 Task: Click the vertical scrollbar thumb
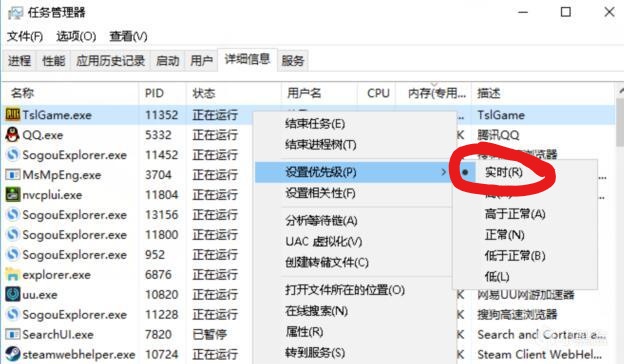[x=620, y=123]
